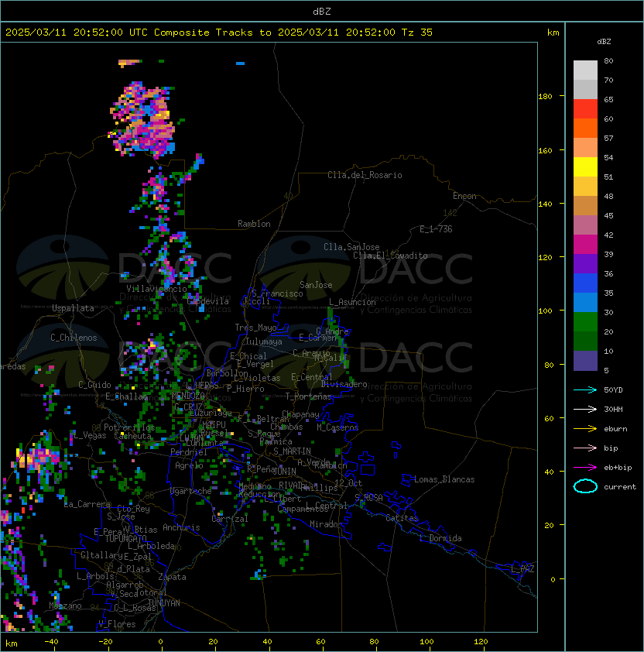The height and width of the screenshot is (652, 644).
Task: Click the composite tracks timestamp header text
Action: tap(219, 33)
